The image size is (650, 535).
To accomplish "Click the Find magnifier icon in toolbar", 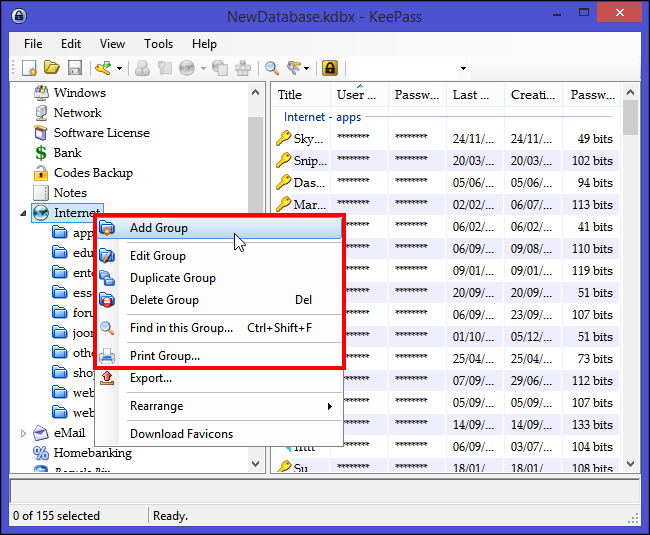I will [271, 68].
